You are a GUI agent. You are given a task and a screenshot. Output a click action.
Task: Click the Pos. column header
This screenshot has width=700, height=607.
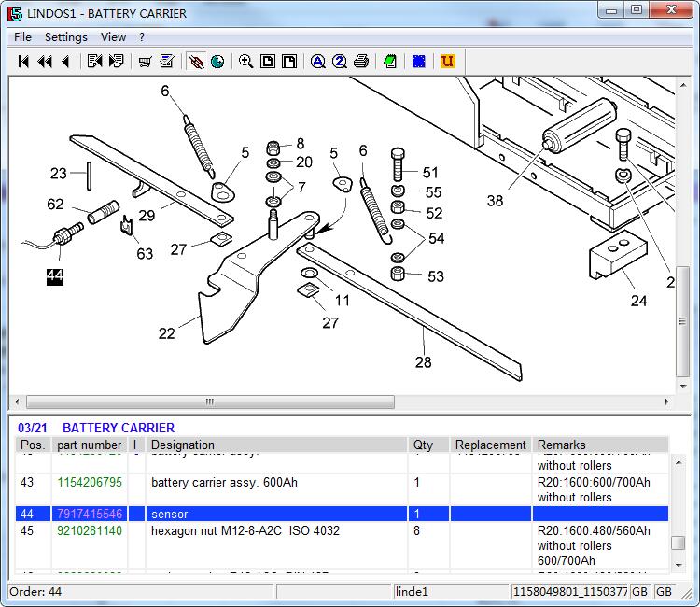click(33, 445)
